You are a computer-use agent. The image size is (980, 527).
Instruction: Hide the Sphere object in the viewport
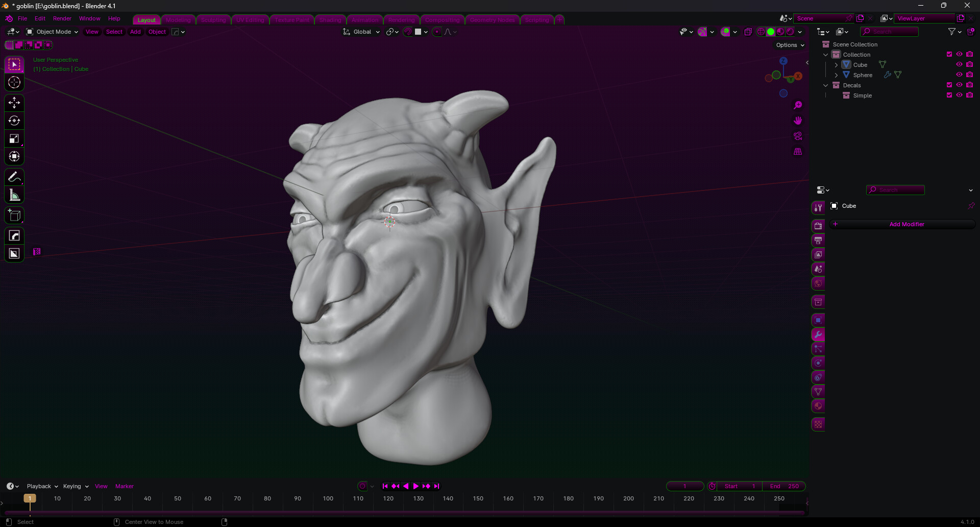pyautogui.click(x=959, y=75)
